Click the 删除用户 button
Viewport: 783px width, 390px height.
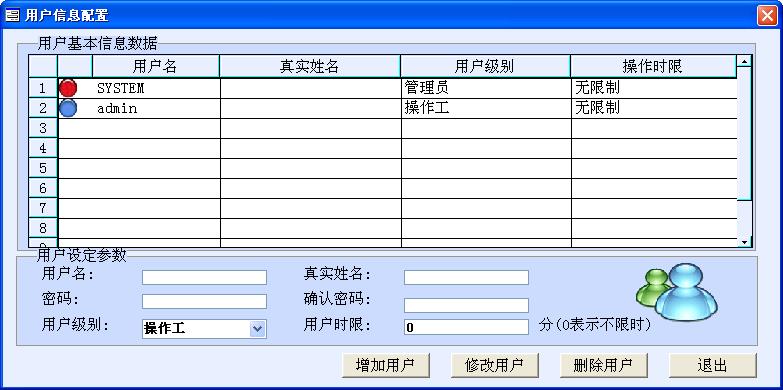tap(603, 366)
